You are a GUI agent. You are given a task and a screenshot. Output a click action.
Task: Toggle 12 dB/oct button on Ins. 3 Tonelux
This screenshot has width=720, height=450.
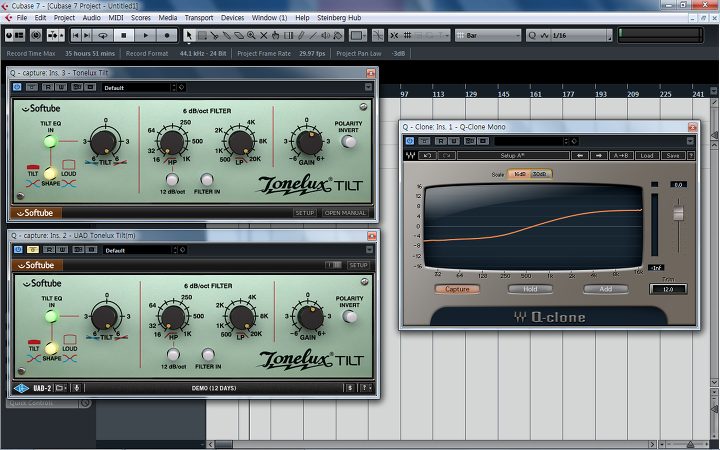(172, 179)
